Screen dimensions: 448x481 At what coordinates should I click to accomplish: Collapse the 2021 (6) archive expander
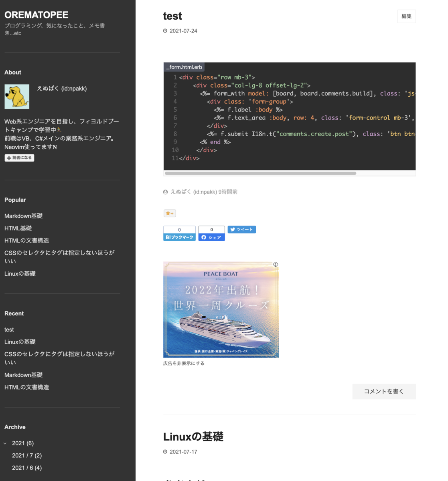tap(5, 443)
